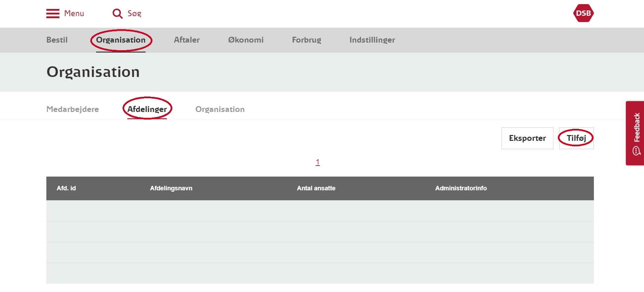This screenshot has height=292, width=644.
Task: Open the Feedback speech bubble icon
Action: pos(636,151)
